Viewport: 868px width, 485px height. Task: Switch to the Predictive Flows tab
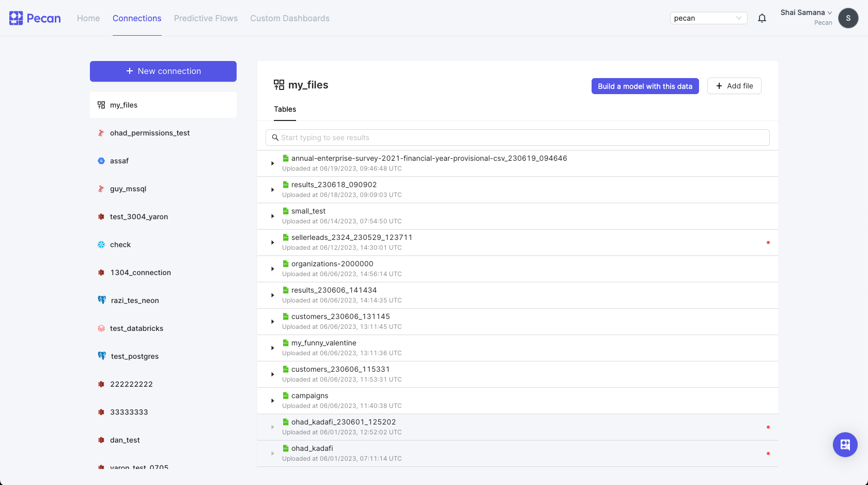coord(206,18)
